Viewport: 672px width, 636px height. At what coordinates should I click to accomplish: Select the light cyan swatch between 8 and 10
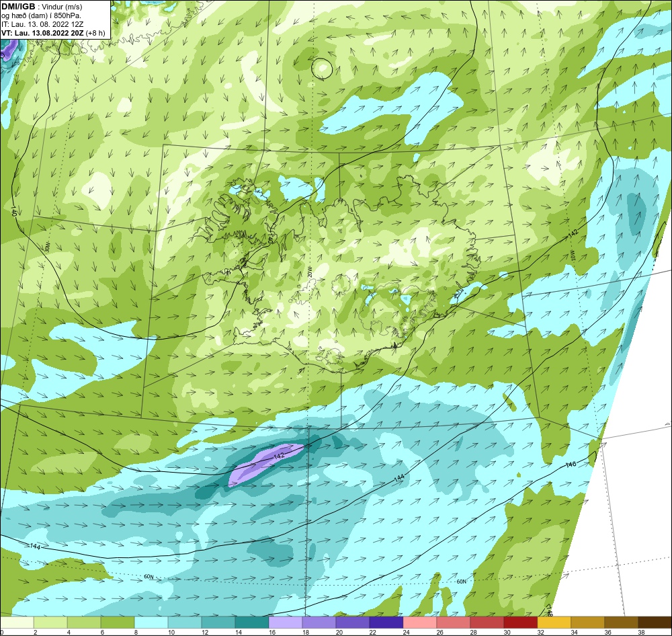151,623
